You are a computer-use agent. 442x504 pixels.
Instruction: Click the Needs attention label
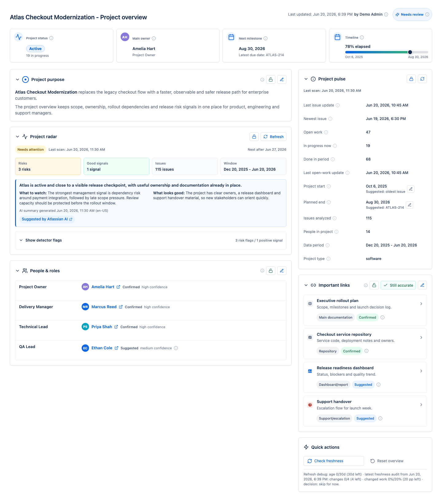coord(31,149)
